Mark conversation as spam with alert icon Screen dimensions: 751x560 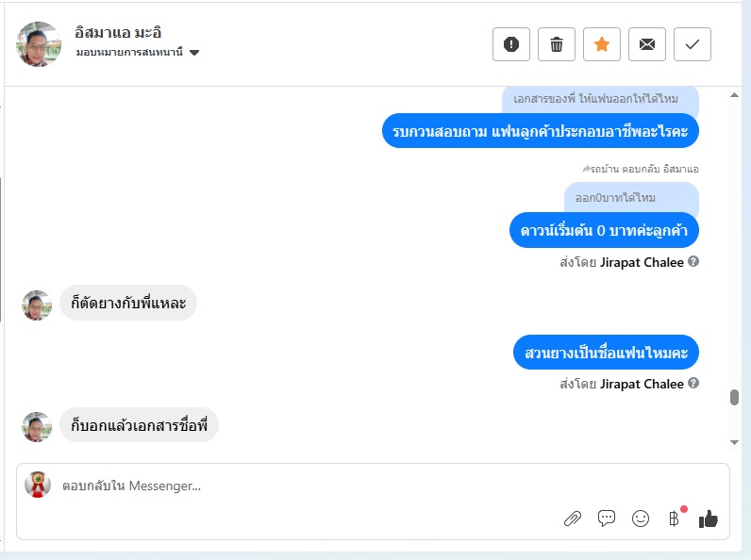[x=511, y=44]
